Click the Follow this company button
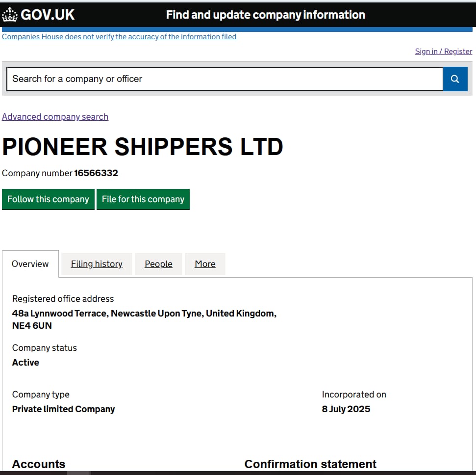The width and height of the screenshot is (476, 475). point(48,199)
